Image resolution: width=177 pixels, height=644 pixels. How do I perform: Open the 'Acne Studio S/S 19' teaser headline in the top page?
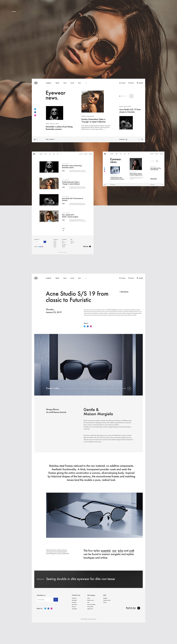click(130, 111)
